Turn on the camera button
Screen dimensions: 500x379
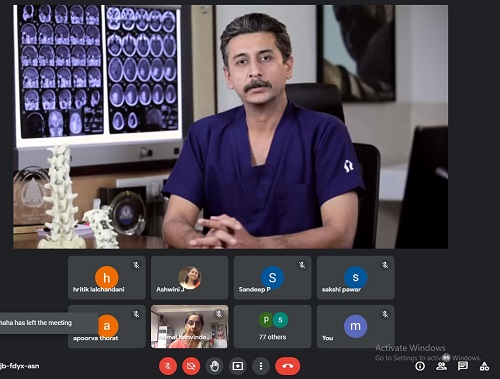click(191, 366)
